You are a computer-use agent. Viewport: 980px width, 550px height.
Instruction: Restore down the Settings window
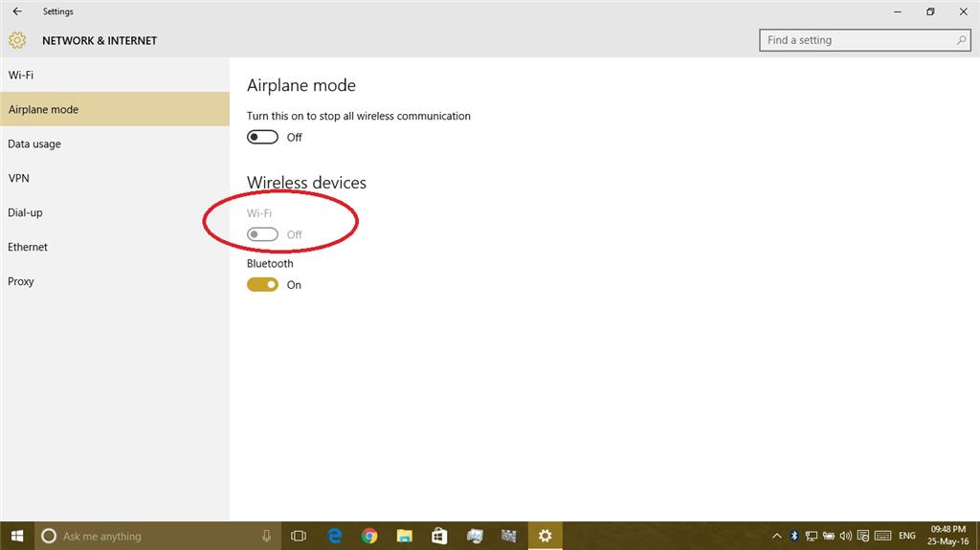(x=930, y=11)
